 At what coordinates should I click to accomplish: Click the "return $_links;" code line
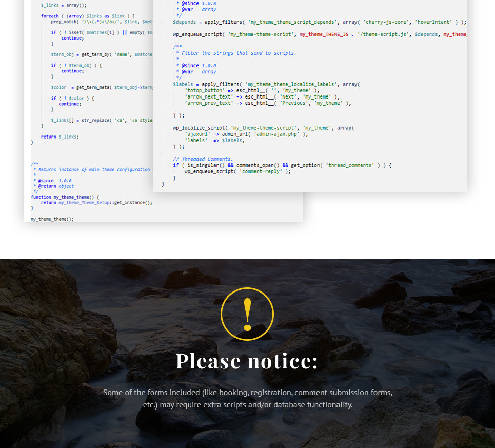(60, 137)
